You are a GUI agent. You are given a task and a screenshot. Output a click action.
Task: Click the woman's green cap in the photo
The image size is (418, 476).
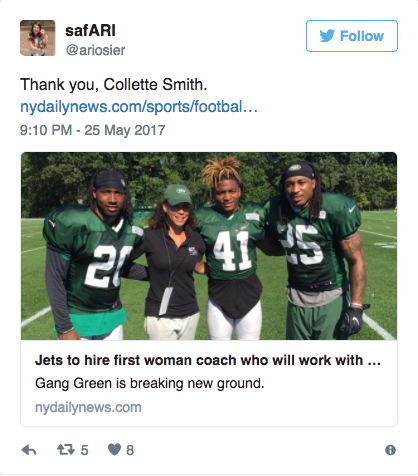[178, 194]
